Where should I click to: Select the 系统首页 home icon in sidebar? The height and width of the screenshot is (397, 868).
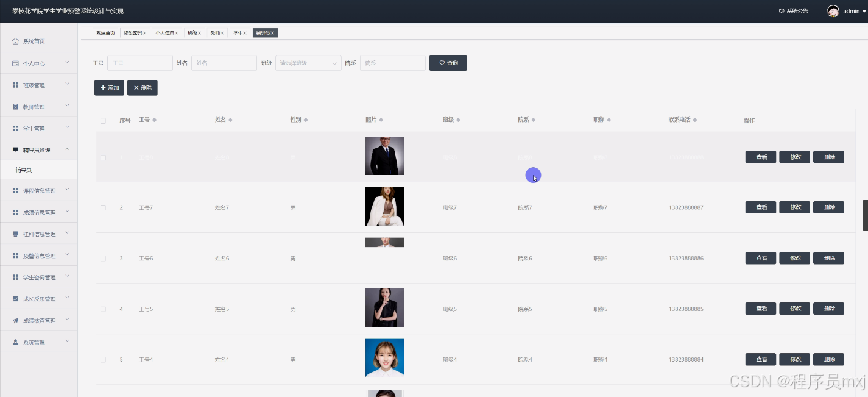pyautogui.click(x=13, y=41)
